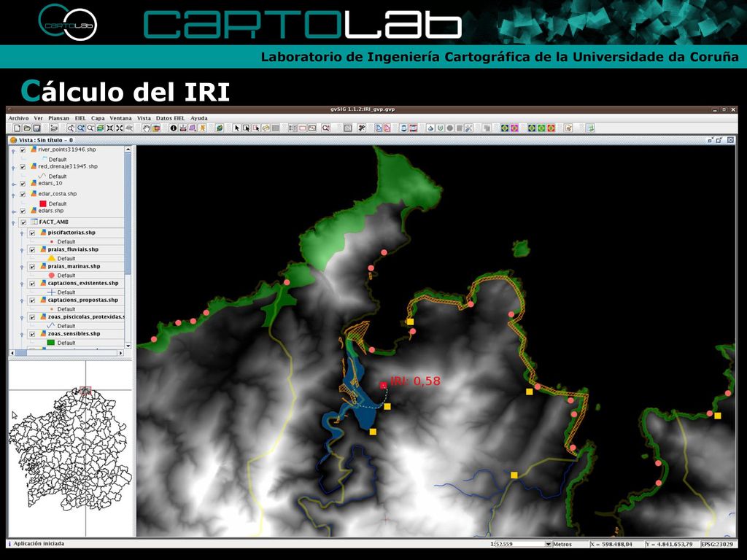Screen dimensions: 747x560
Task: Toggle the praias_marinas.shp checkbox
Action: tap(32, 267)
